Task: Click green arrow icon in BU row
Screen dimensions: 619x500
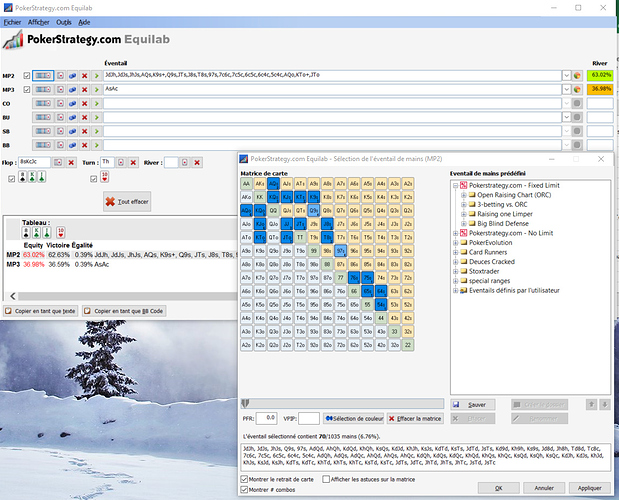Action: 96,117
